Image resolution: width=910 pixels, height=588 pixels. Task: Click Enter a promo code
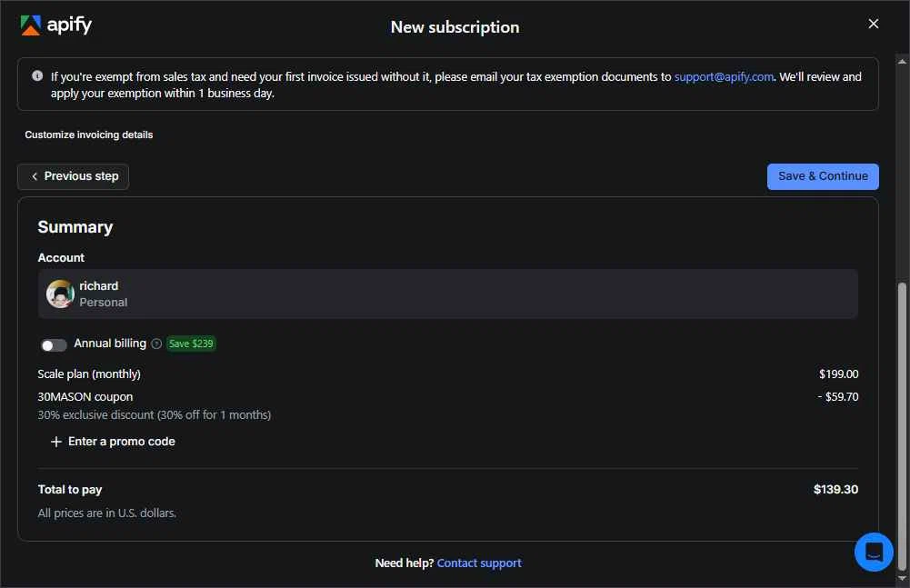pos(121,442)
